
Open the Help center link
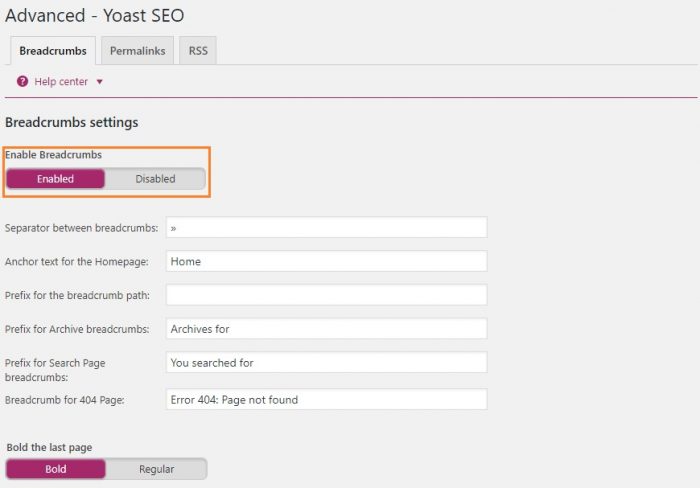coord(61,82)
